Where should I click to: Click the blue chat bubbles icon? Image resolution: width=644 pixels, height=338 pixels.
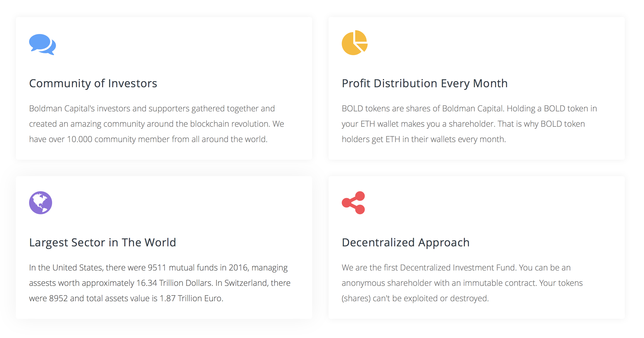coord(43,44)
